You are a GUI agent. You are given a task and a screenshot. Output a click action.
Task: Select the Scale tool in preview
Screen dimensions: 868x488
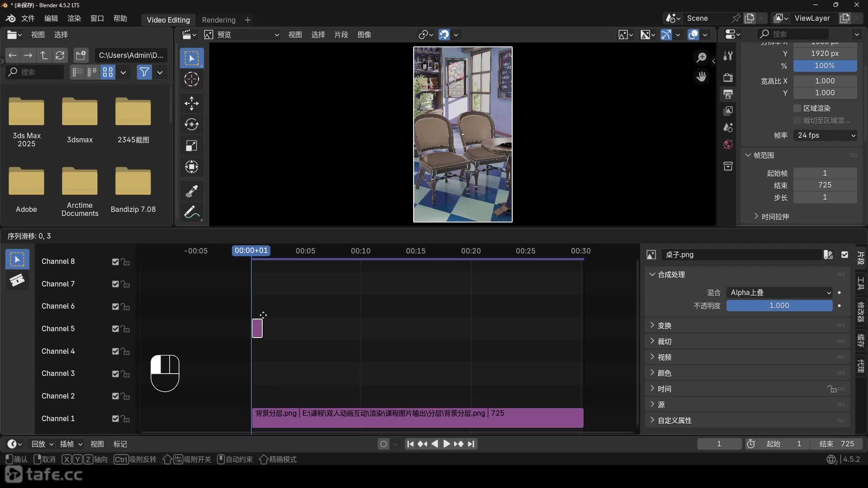191,145
